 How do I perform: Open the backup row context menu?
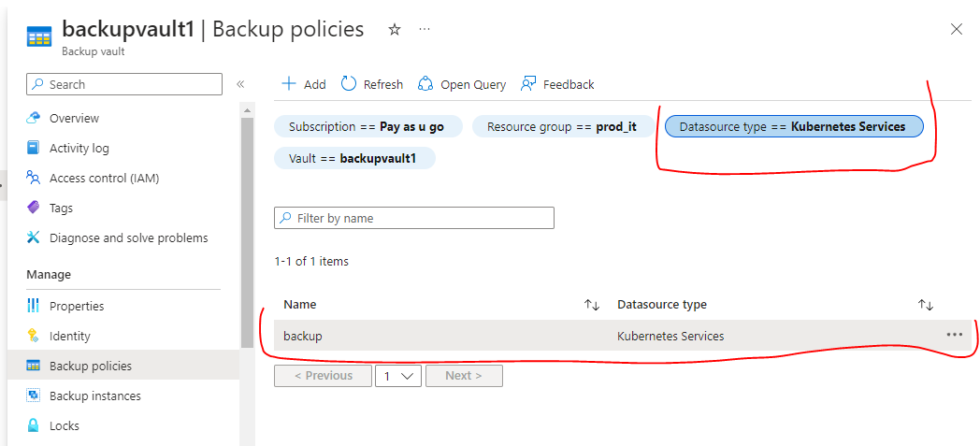(954, 335)
